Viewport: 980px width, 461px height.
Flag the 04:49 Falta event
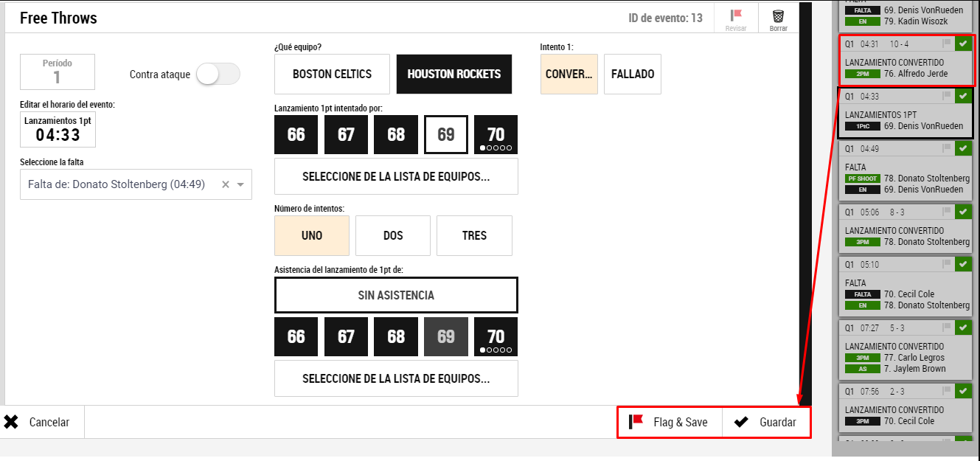(x=947, y=148)
